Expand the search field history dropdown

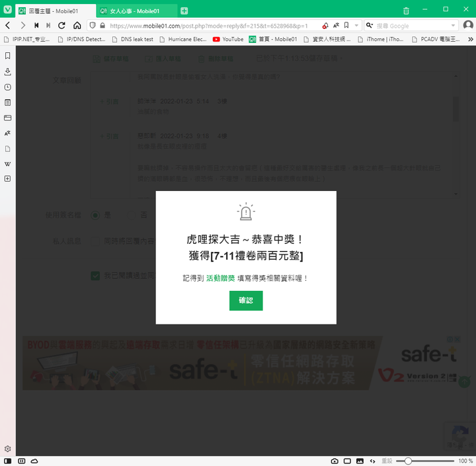(x=454, y=26)
